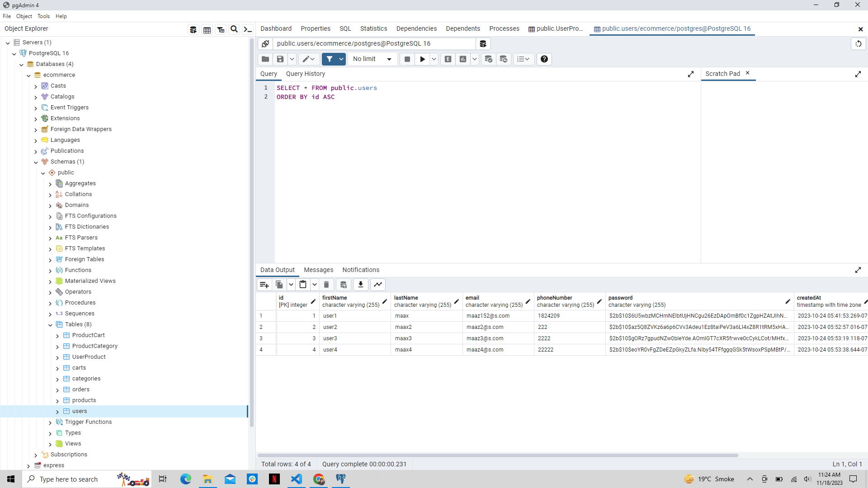Click the Explain Analyze chart icon

[463, 59]
